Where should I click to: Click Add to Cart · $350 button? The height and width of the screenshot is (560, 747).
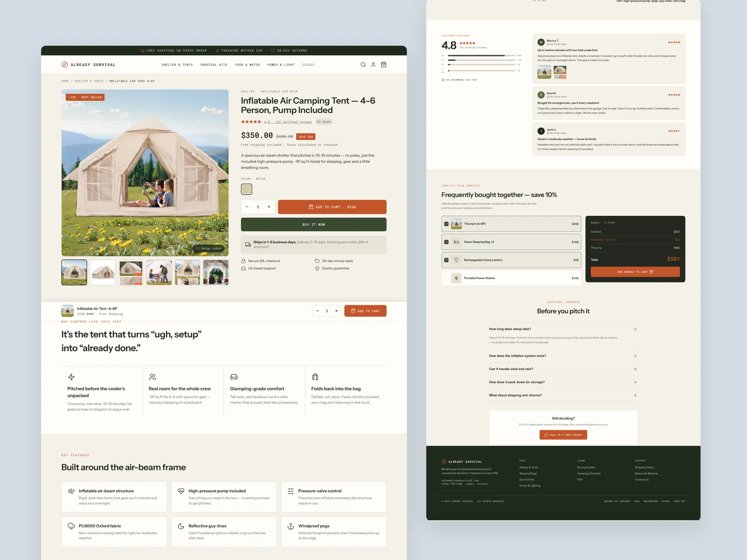point(332,207)
